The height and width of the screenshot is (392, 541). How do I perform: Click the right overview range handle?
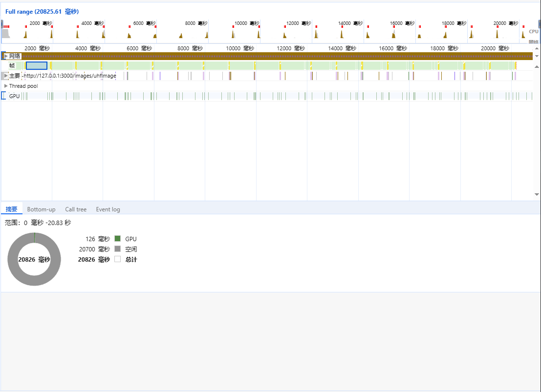tap(540, 23)
